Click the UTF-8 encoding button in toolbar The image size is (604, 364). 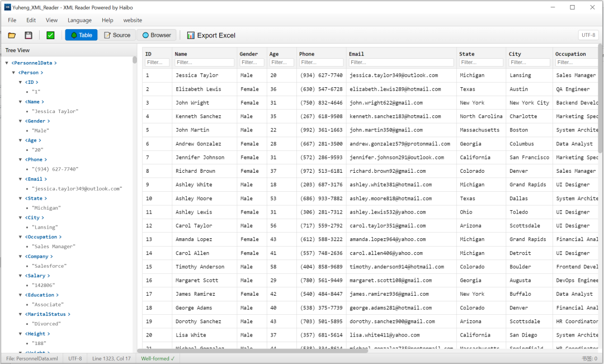[588, 35]
